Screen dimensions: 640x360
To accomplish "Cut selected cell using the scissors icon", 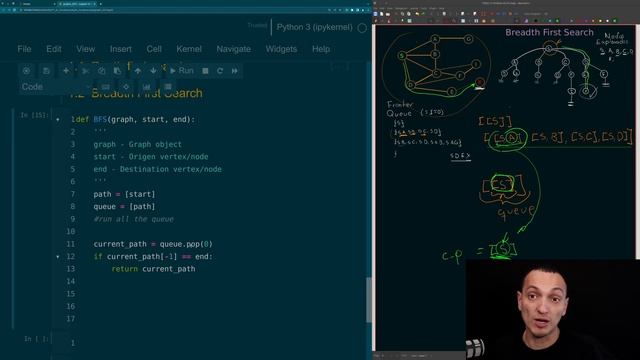I will point(85,71).
